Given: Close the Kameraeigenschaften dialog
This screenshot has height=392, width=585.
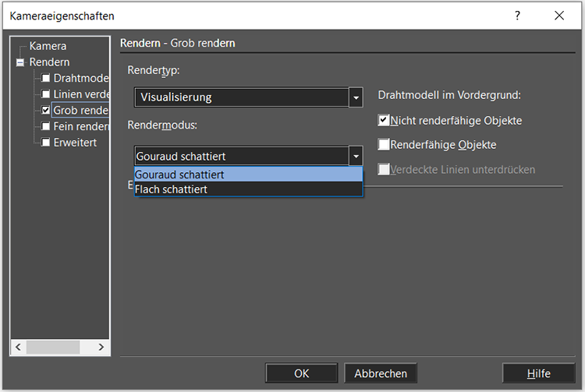Looking at the screenshot, I should point(559,16).
